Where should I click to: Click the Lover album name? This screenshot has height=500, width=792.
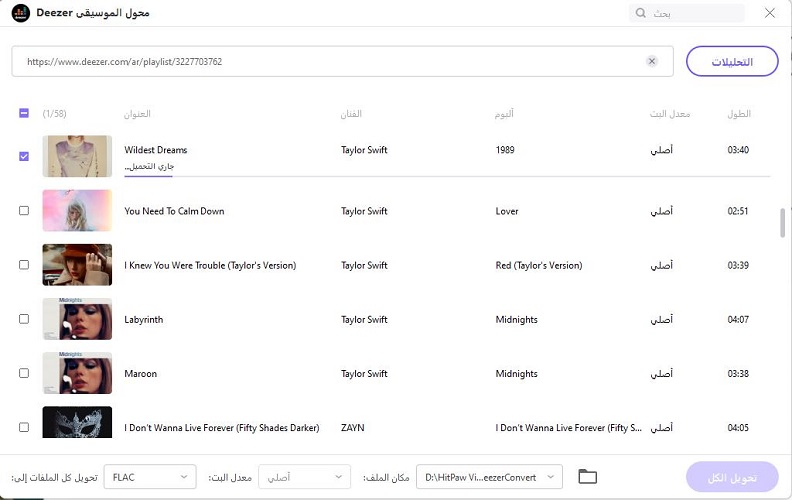click(x=507, y=211)
